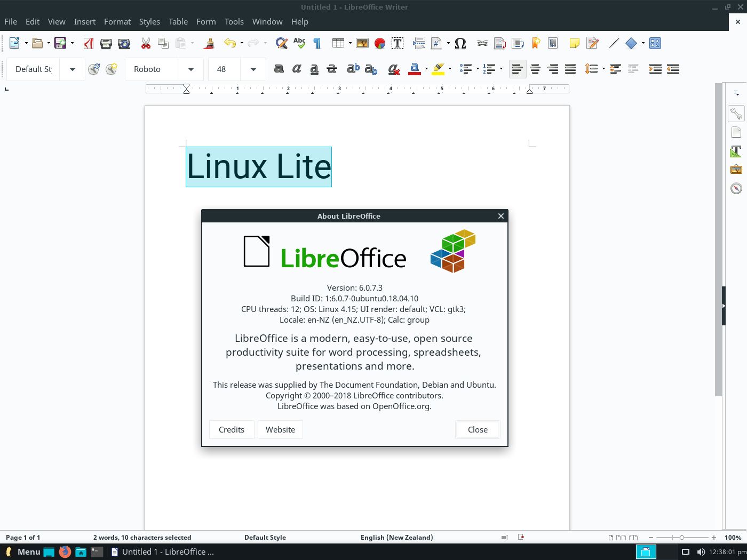Clear direct formatting
Screen dimensions: 747x560
click(394, 69)
